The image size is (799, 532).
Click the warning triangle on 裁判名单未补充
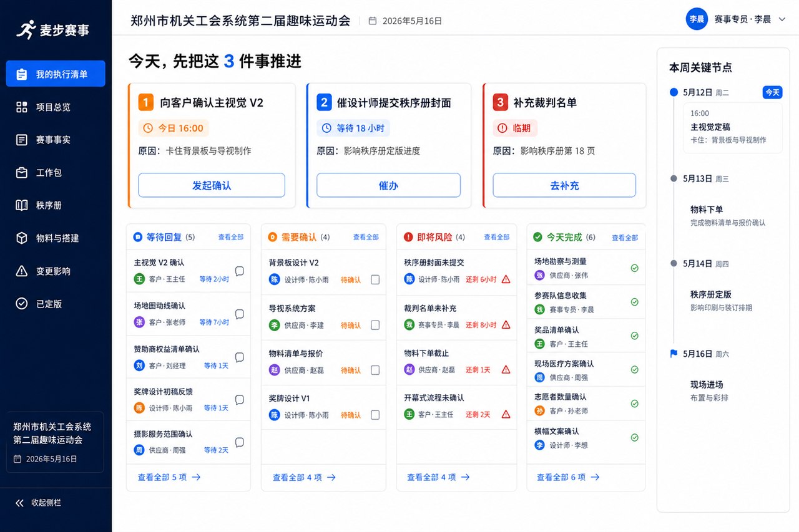click(506, 324)
